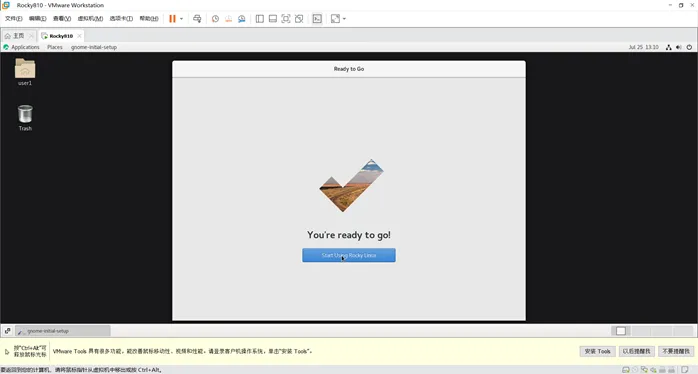Screen dimensions: 698x374
Task: Click the message log icon in status bar
Action: tap(685, 370)
